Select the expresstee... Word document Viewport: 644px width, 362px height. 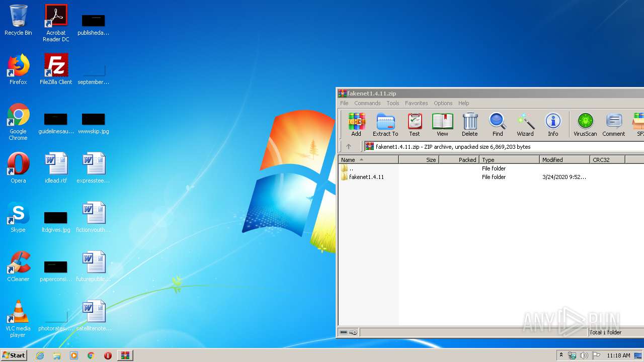(94, 168)
